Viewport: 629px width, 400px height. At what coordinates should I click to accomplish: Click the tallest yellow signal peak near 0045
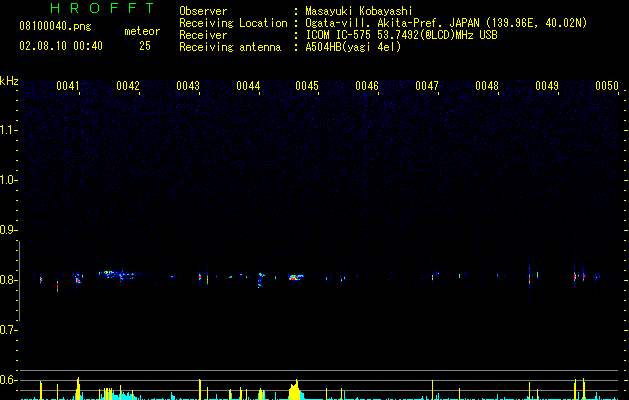[x=295, y=390]
